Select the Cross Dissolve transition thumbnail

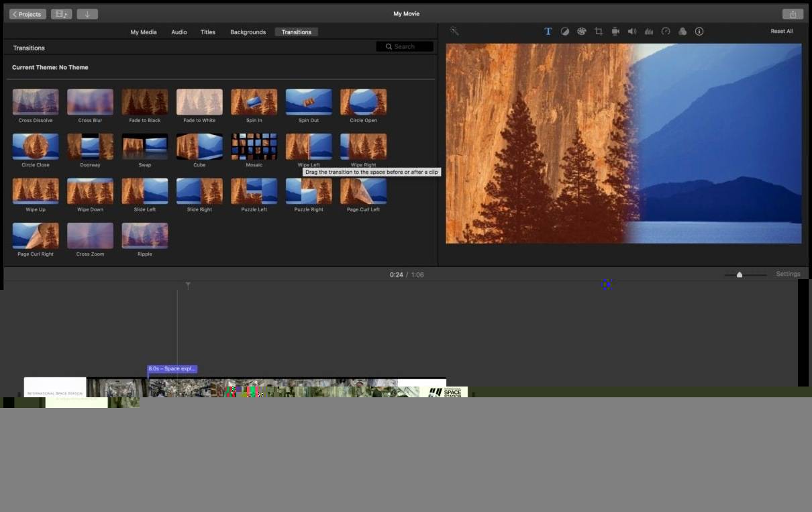point(36,102)
